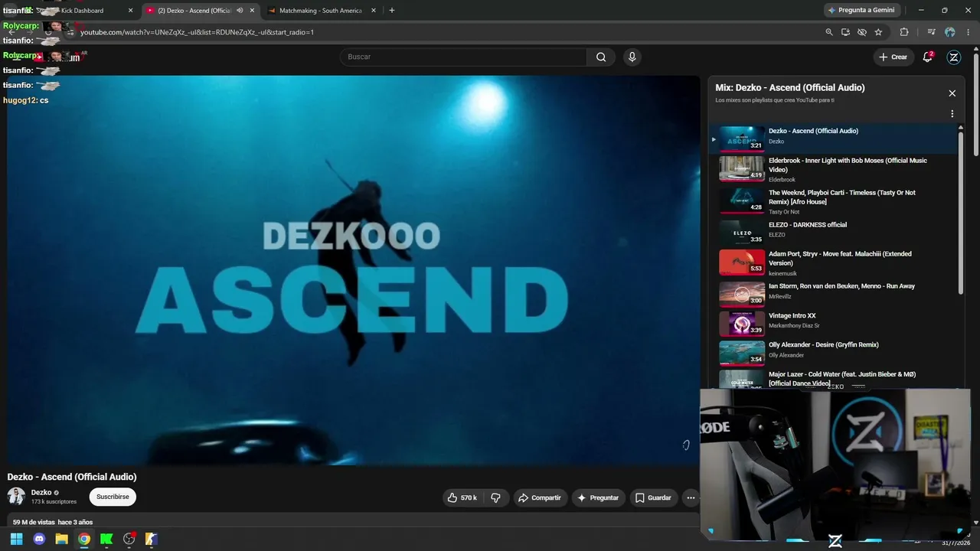
Task: Click the YouTube search magnifier button
Action: point(601,57)
